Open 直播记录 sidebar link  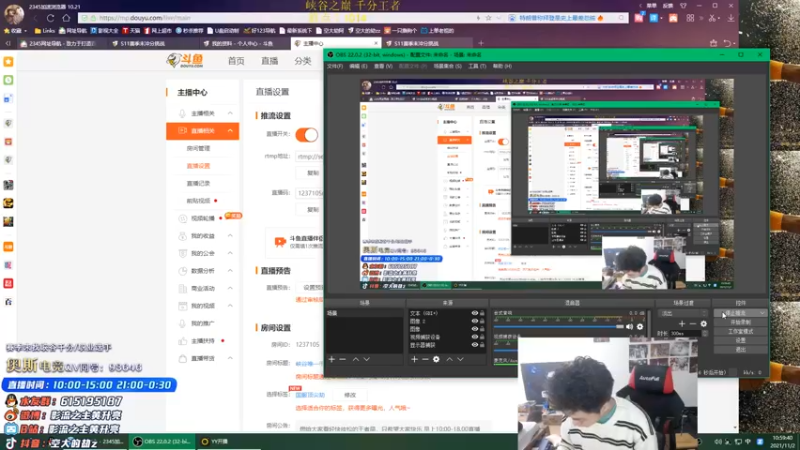point(198,183)
